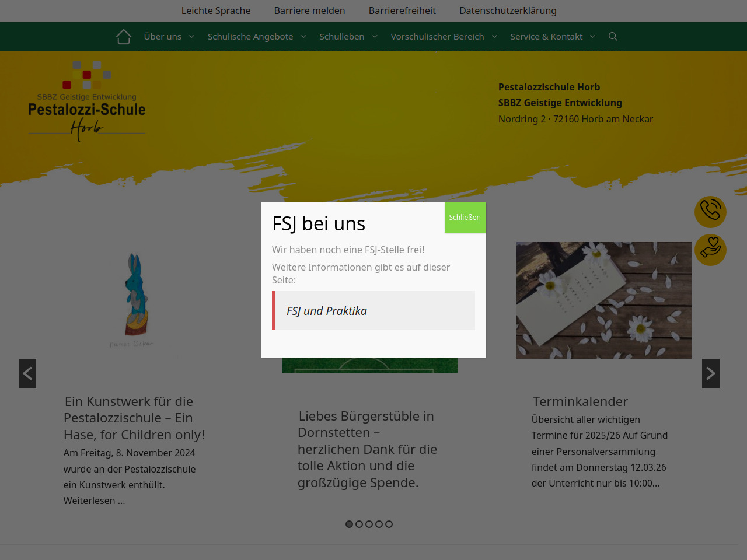The width and height of the screenshot is (747, 560).
Task: Select the last carousel dot
Action: point(389,524)
